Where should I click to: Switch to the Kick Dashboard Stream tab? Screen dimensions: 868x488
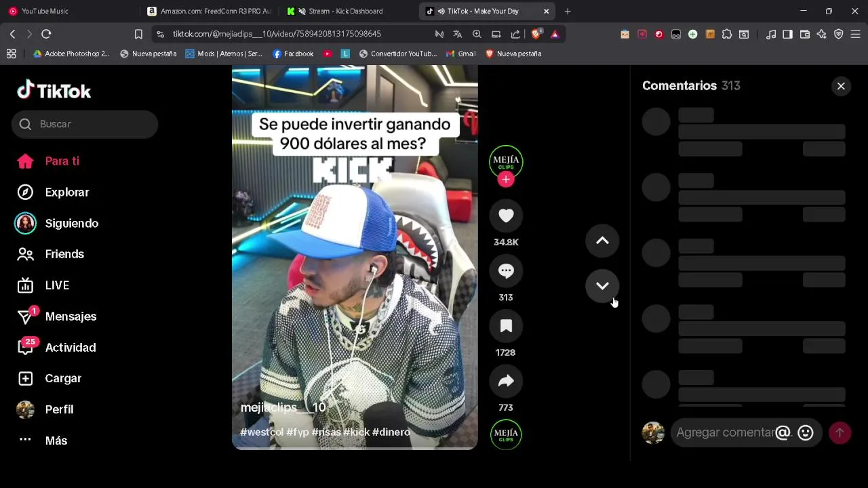(349, 11)
